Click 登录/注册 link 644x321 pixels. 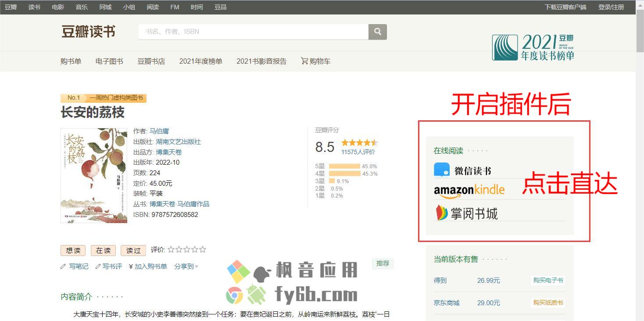pos(611,7)
